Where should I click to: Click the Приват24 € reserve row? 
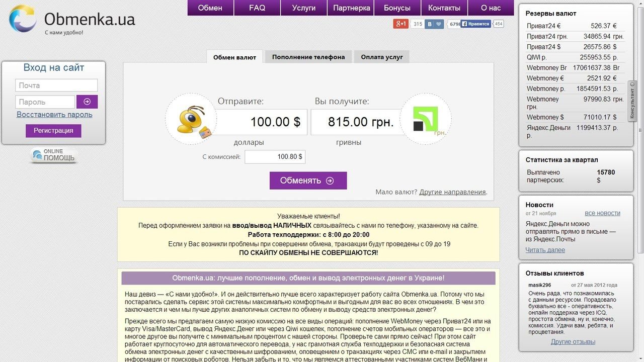(576, 26)
